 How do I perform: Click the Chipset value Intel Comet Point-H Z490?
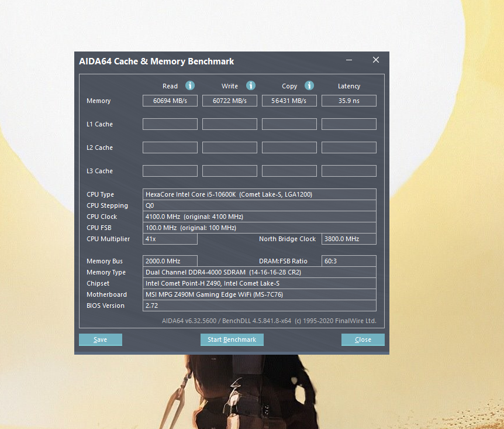click(x=260, y=283)
